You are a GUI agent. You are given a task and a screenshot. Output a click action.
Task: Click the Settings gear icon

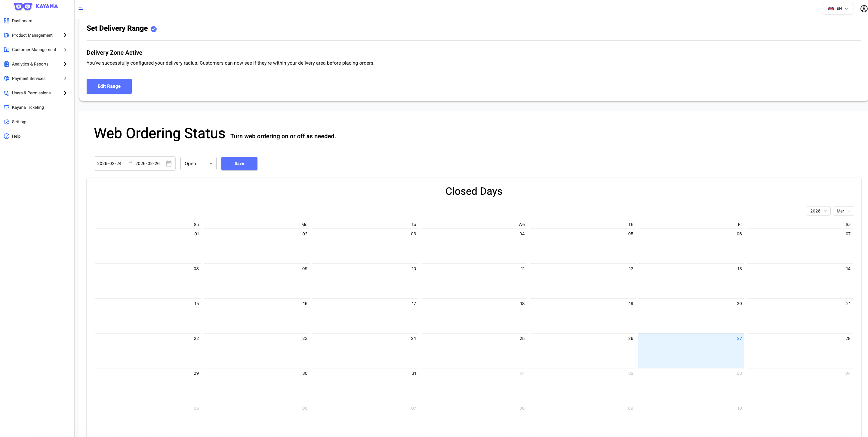[6, 122]
